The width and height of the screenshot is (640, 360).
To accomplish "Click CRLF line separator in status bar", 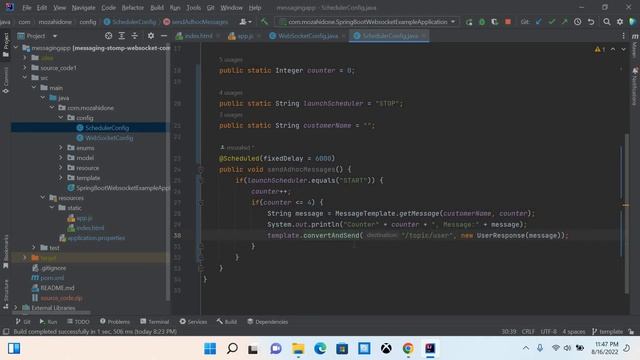I will [x=528, y=331].
